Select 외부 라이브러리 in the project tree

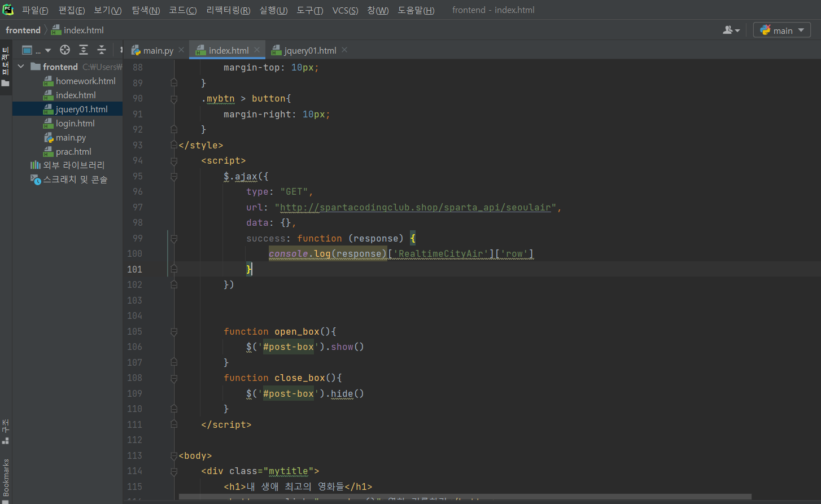coord(73,165)
